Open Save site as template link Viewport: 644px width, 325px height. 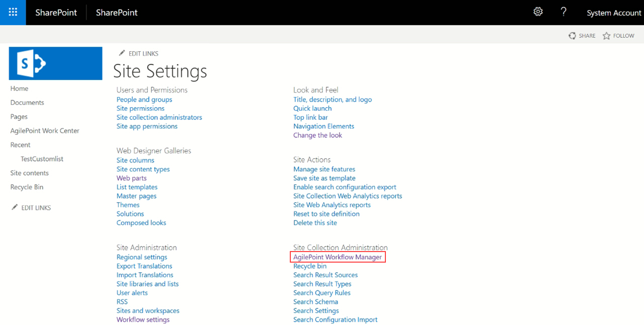(325, 178)
